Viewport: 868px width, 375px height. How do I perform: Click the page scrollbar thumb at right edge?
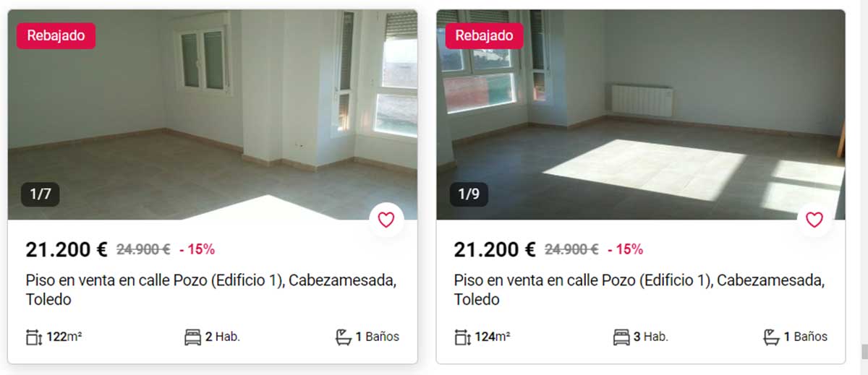[864, 351]
